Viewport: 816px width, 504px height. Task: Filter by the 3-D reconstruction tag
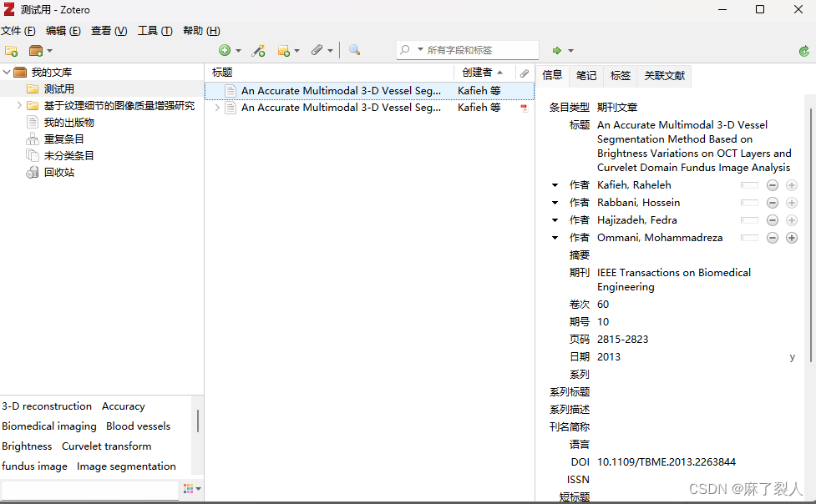click(x=47, y=406)
